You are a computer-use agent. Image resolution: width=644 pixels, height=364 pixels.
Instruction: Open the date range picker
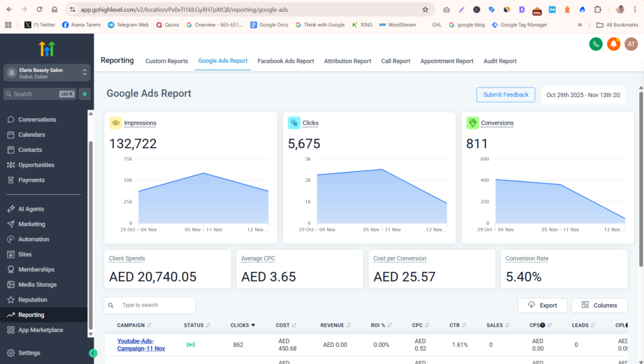(583, 95)
